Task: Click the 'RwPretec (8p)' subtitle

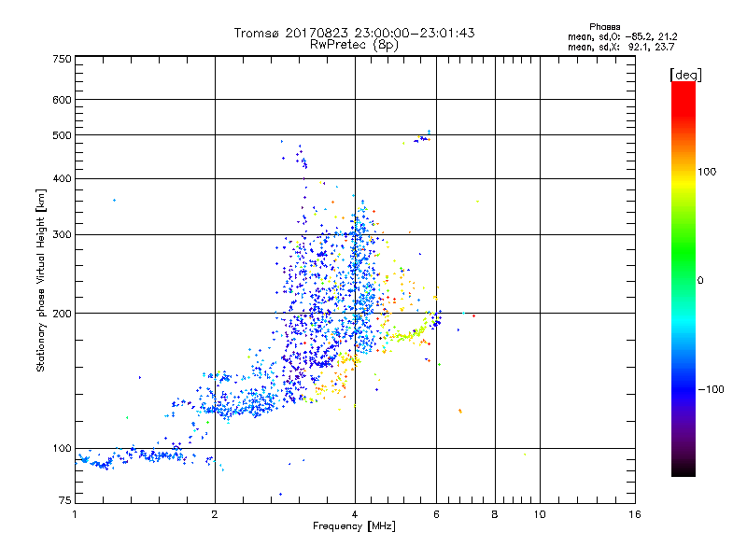Action: click(354, 45)
